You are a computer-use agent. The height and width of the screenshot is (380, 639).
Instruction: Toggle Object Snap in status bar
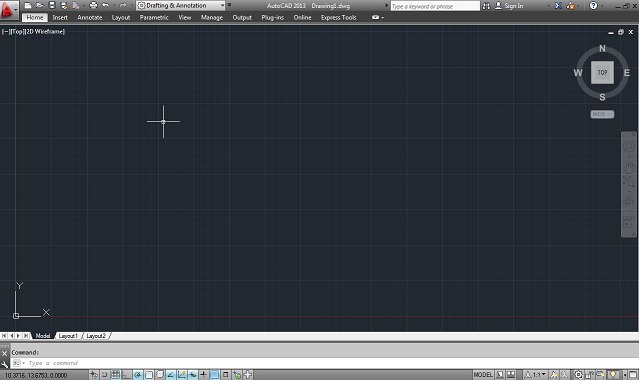pos(149,375)
